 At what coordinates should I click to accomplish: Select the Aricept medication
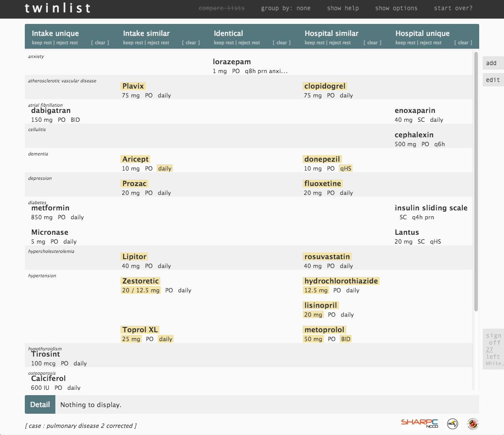click(136, 159)
